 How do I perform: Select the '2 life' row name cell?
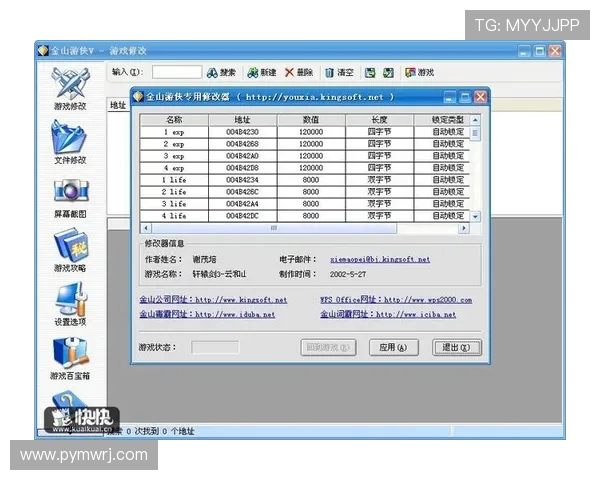pyautogui.click(x=174, y=192)
